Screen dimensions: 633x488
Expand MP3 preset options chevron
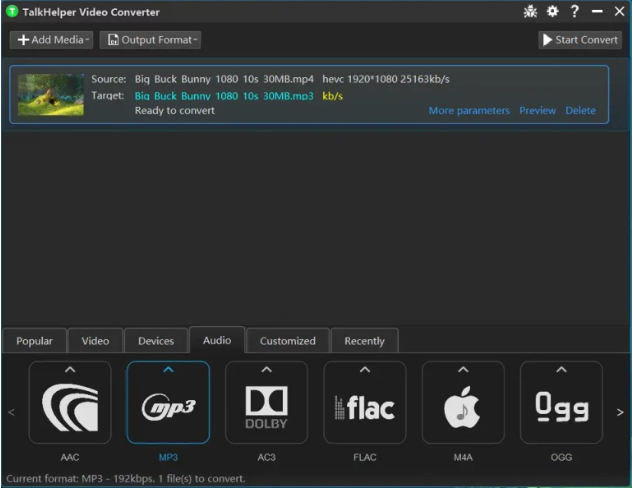pyautogui.click(x=168, y=370)
